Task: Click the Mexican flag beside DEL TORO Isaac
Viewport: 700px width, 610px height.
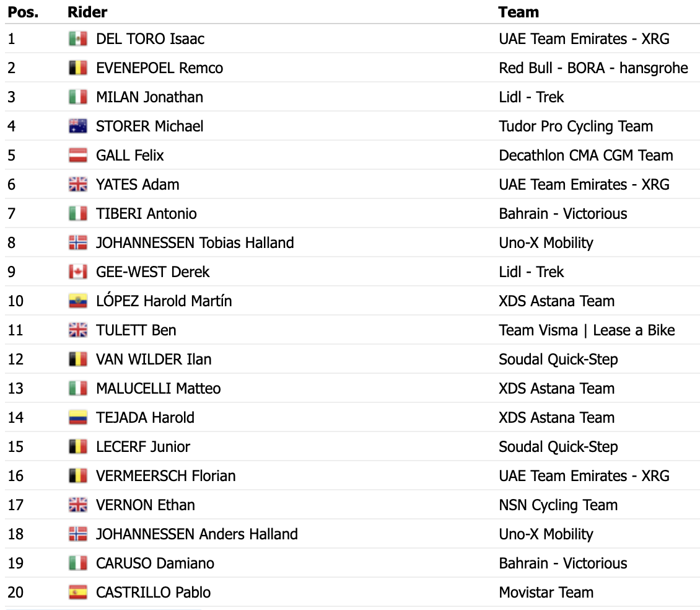Action: pos(77,39)
